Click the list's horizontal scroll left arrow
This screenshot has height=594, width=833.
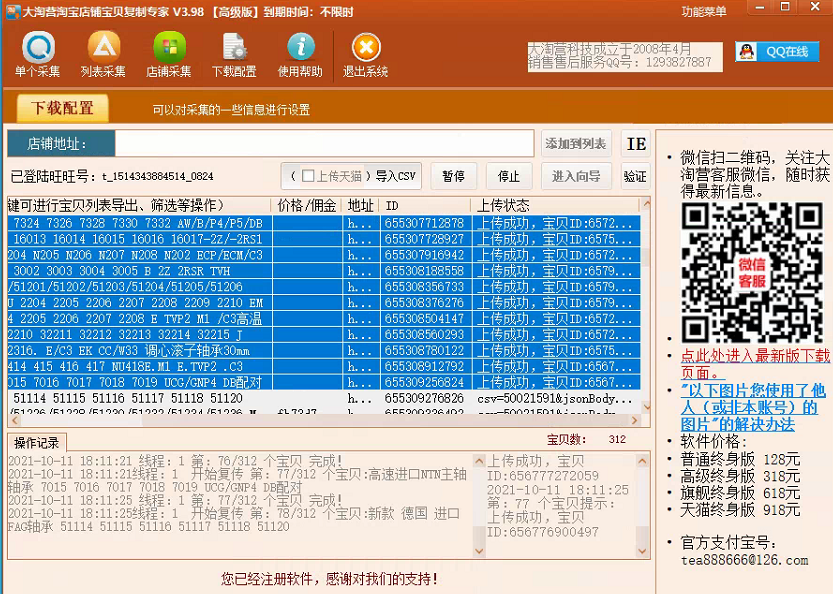14,420
